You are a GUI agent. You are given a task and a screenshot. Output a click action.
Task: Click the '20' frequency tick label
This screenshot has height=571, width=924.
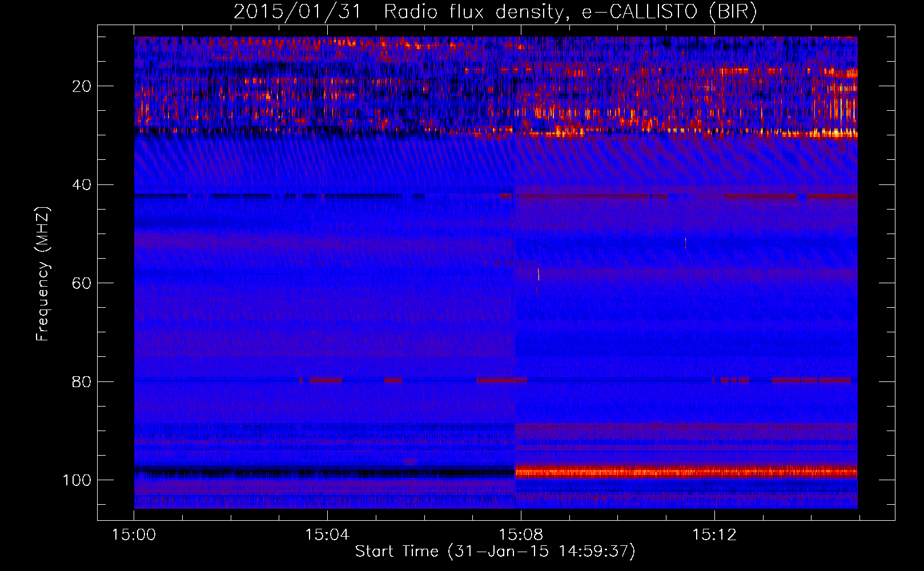[82, 86]
